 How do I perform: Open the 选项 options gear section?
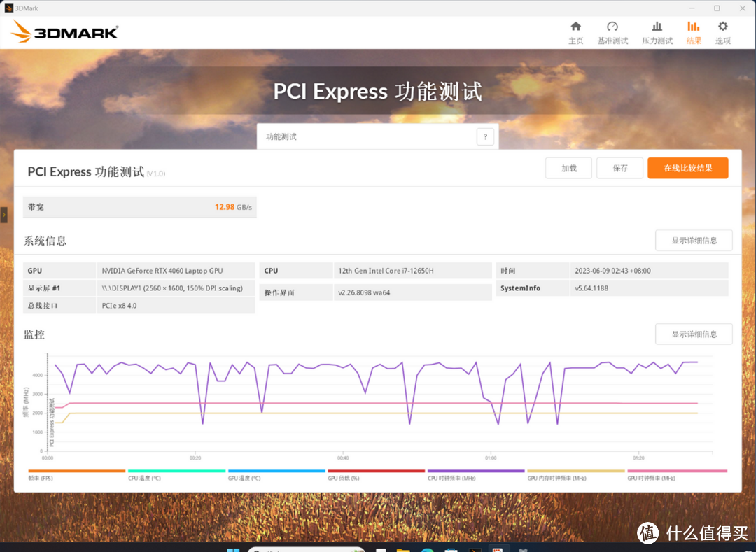click(x=722, y=34)
